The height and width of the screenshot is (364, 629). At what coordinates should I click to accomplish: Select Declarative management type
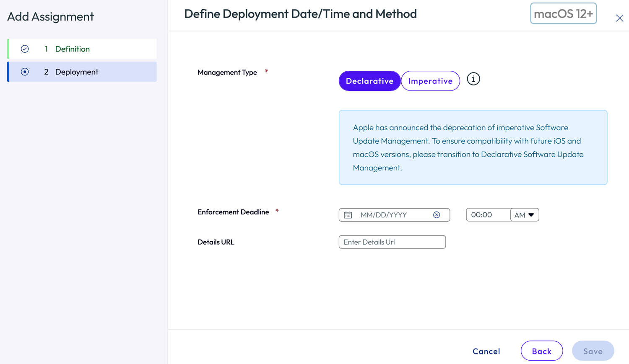click(x=369, y=81)
